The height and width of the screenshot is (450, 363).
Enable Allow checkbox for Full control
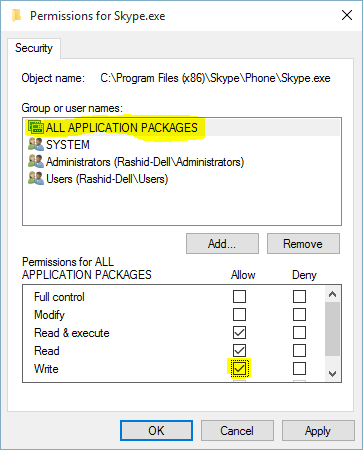pyautogui.click(x=239, y=296)
